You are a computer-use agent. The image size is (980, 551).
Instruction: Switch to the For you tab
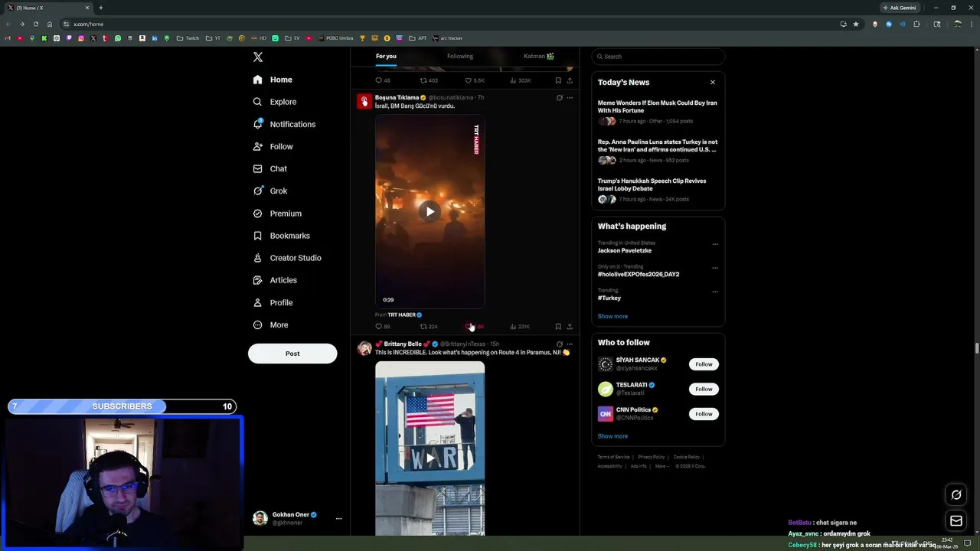pyautogui.click(x=386, y=56)
